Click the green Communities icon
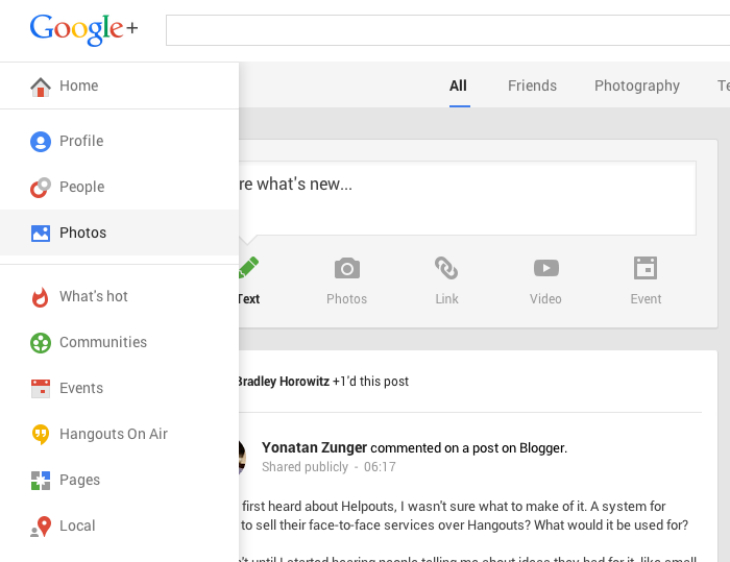This screenshot has width=730, height=562. [41, 343]
